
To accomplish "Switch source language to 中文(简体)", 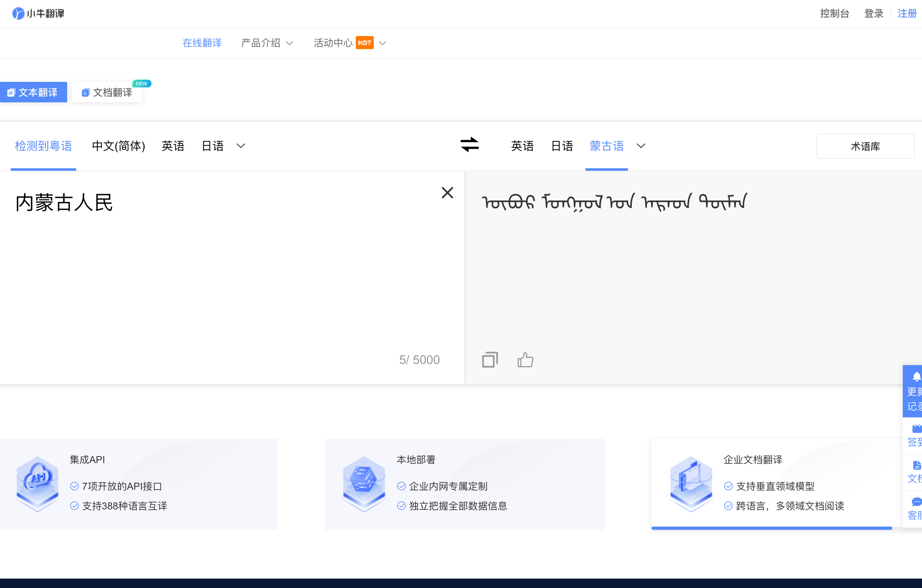I will point(119,146).
